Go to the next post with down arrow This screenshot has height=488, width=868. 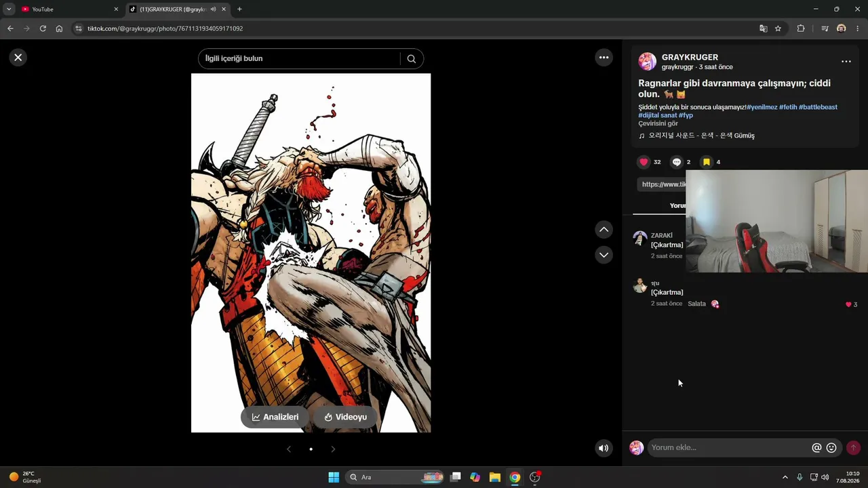pyautogui.click(x=604, y=255)
